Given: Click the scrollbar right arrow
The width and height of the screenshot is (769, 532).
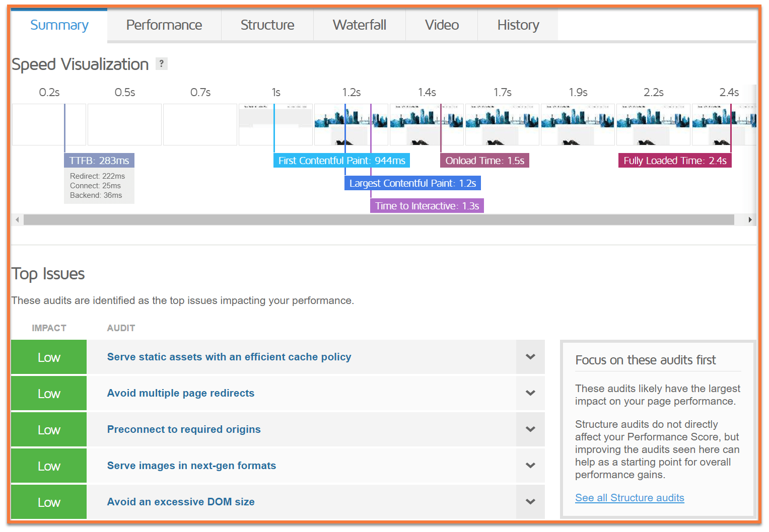Looking at the screenshot, I should (x=750, y=220).
